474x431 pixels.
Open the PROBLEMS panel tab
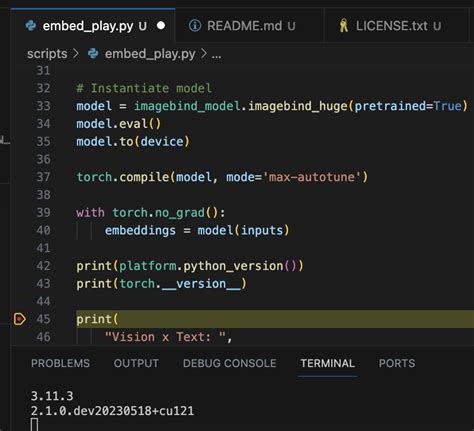(x=60, y=363)
